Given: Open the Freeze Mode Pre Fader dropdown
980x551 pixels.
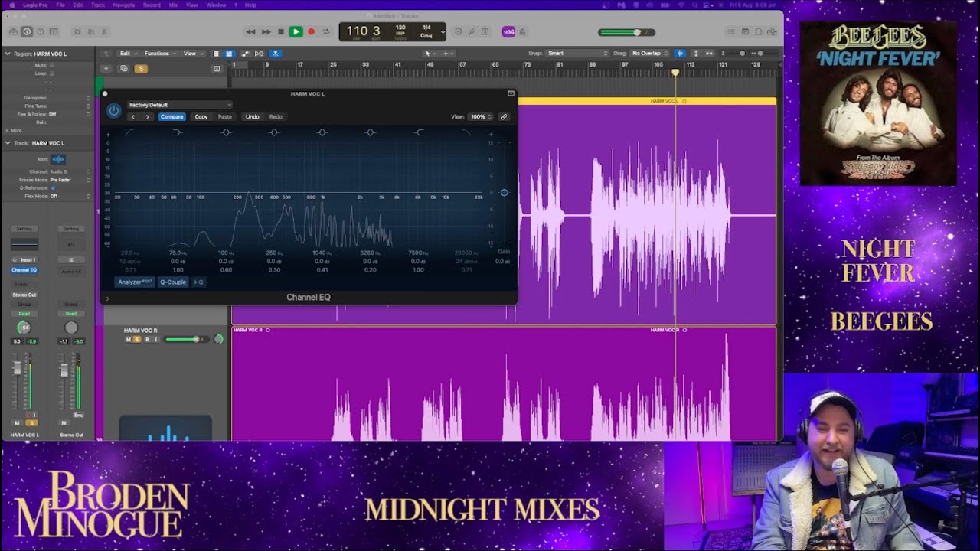Looking at the screenshot, I should (70, 180).
